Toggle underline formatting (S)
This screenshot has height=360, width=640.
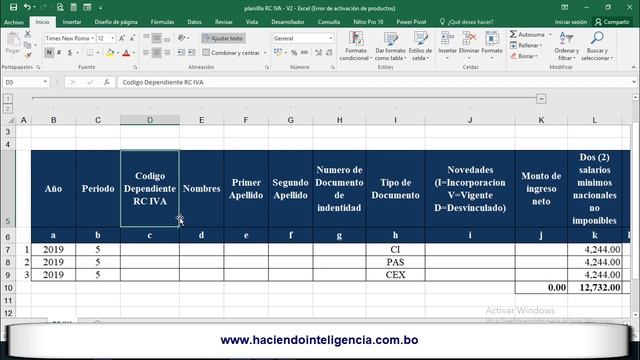pyautogui.click(x=70, y=53)
